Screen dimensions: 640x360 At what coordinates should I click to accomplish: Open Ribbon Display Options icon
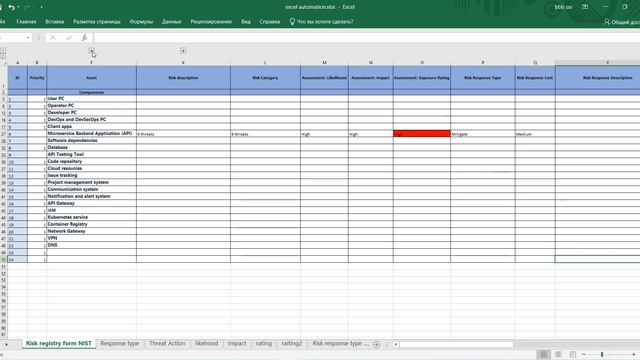pyautogui.click(x=585, y=7)
